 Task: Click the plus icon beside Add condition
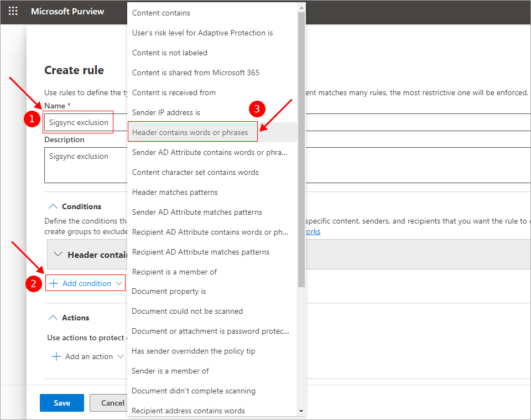pyautogui.click(x=54, y=283)
